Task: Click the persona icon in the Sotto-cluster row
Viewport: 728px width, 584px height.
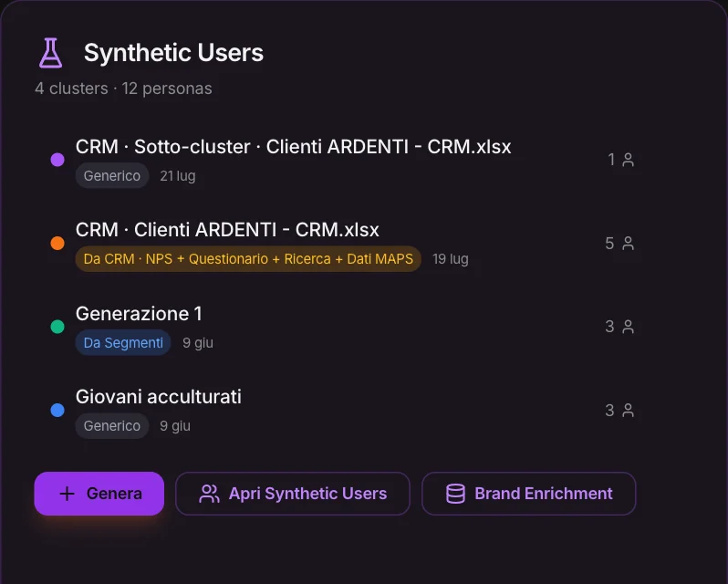Action: [x=629, y=160]
